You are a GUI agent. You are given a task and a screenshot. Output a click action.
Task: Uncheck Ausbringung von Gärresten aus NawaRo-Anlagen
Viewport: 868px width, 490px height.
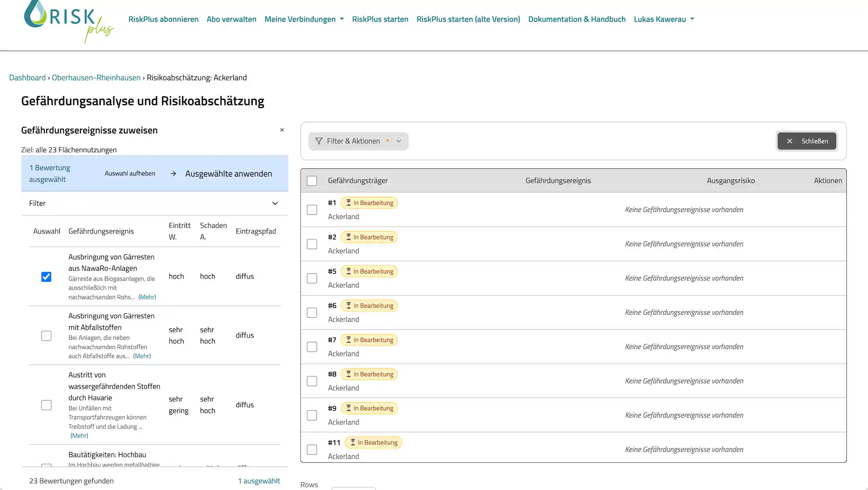coord(46,276)
